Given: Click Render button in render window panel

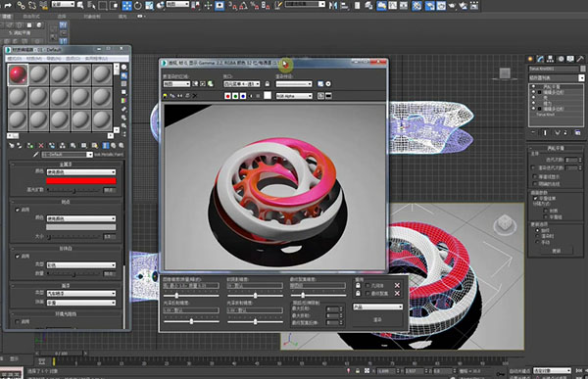Looking at the screenshot, I should (x=377, y=320).
